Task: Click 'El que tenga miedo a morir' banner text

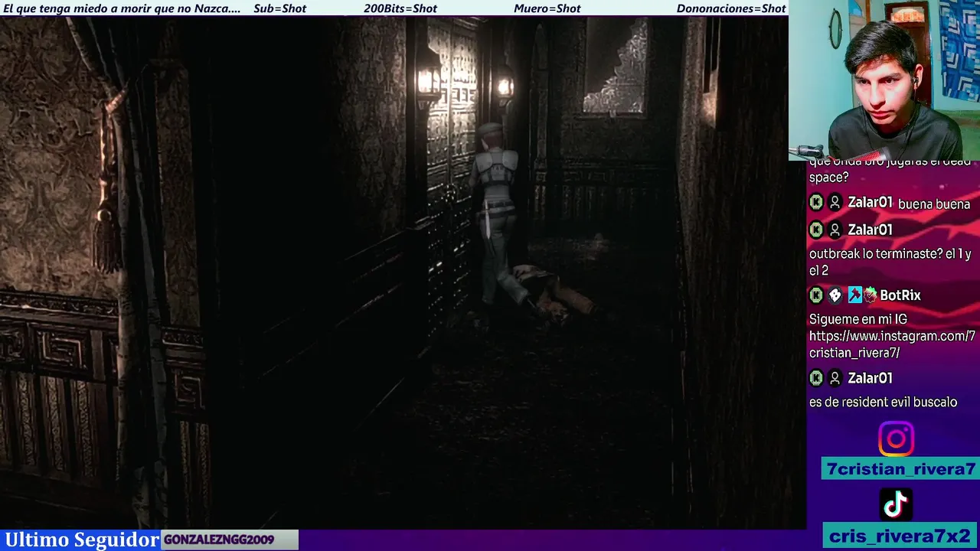Action: [x=122, y=8]
